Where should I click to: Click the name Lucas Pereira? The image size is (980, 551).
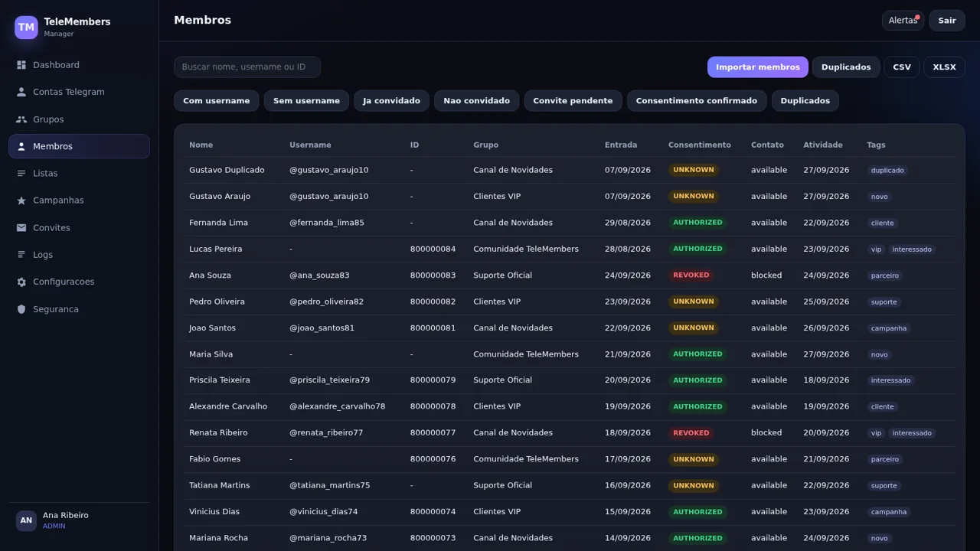(216, 249)
